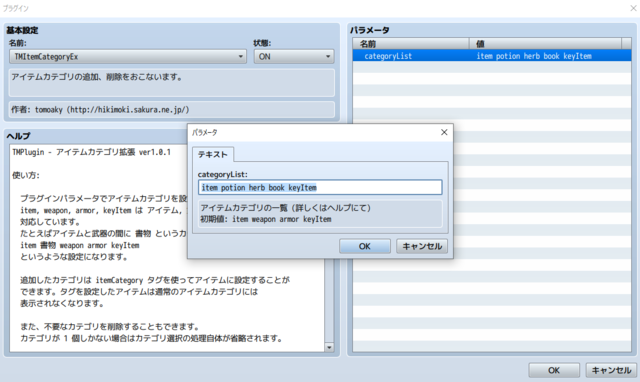The width and height of the screenshot is (640, 382).
Task: Open the plugin name dropdown TMItemCategoryEx
Action: [x=128, y=56]
